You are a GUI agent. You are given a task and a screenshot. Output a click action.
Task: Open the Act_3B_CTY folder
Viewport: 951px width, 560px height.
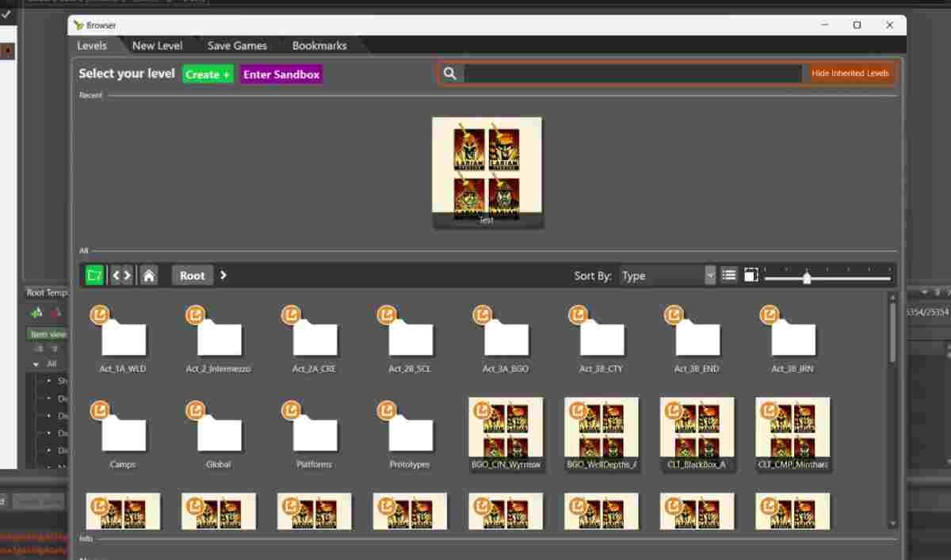click(x=602, y=340)
